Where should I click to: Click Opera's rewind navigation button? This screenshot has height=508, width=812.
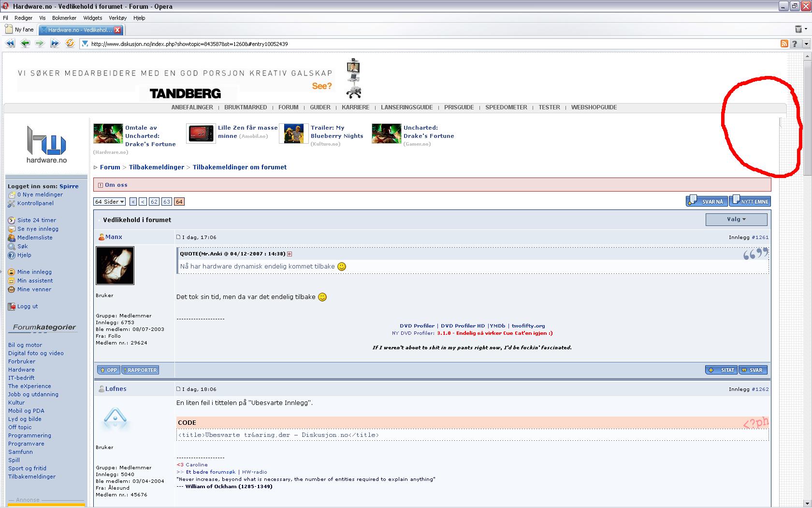coord(10,44)
